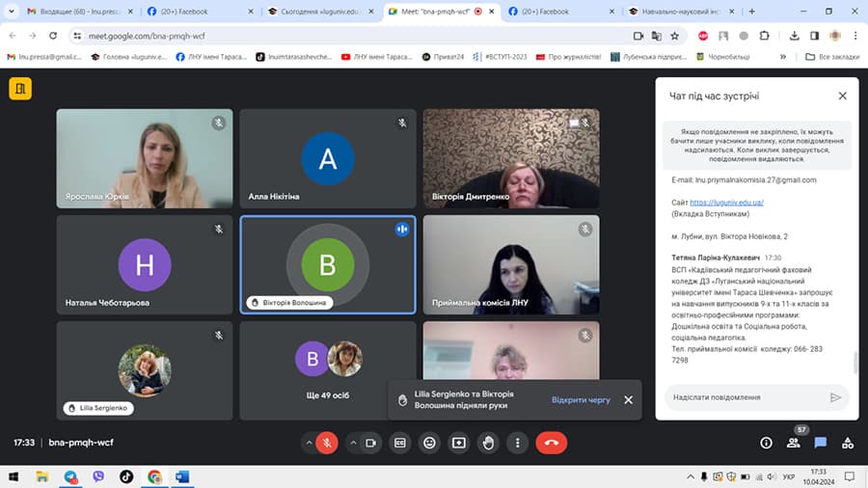Turn on captions with the CC button

pos(399,443)
